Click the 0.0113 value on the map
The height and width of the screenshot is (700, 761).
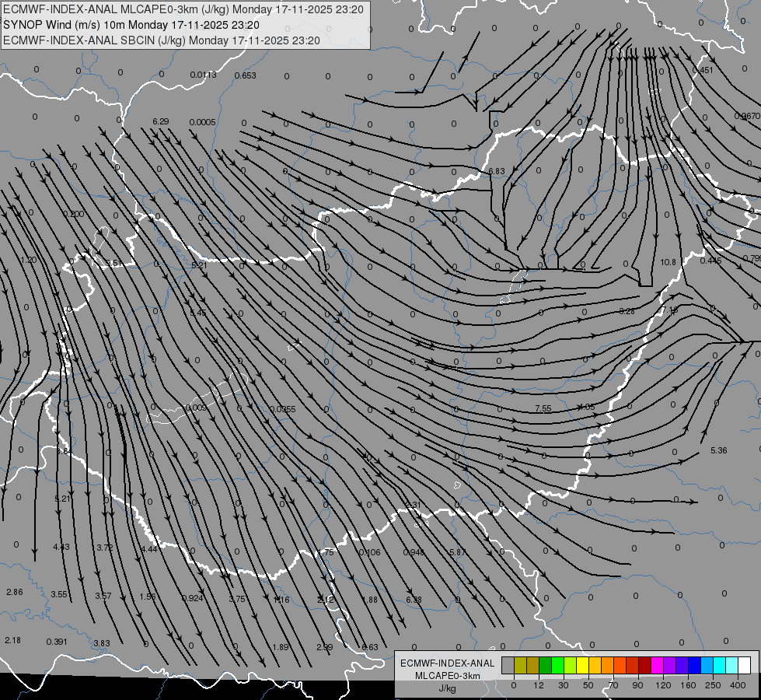203,75
